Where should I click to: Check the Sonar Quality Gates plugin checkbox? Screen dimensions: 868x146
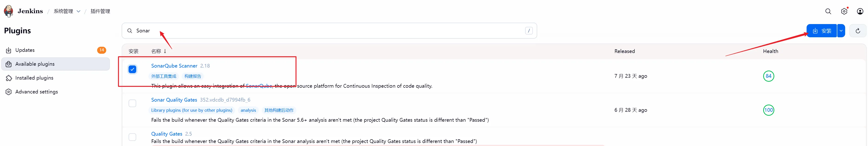pos(133,103)
